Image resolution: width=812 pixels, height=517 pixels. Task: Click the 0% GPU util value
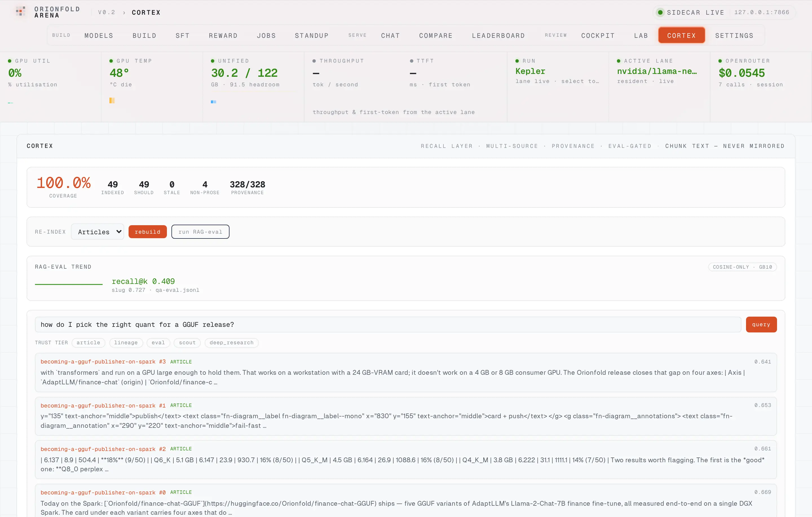pyautogui.click(x=15, y=73)
